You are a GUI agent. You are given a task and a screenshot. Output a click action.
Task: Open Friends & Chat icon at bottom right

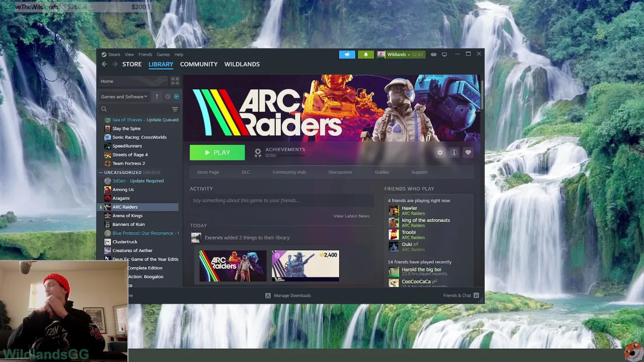click(476, 296)
